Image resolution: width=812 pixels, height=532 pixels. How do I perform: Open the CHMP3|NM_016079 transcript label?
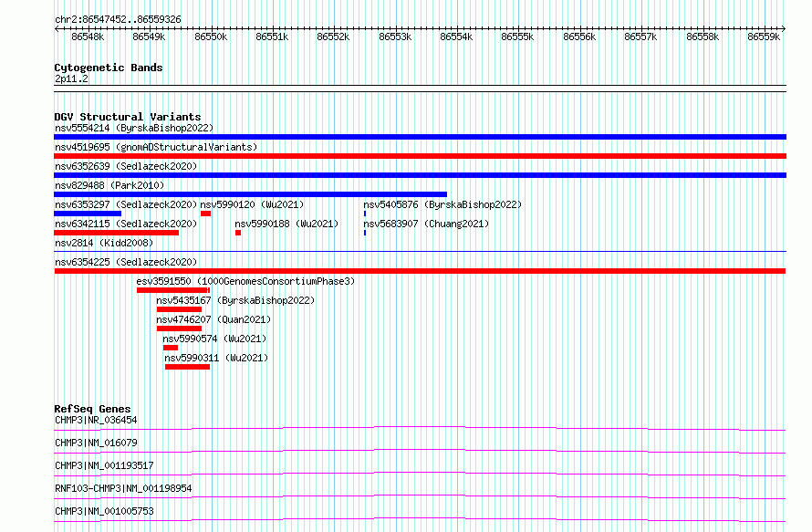click(x=96, y=443)
